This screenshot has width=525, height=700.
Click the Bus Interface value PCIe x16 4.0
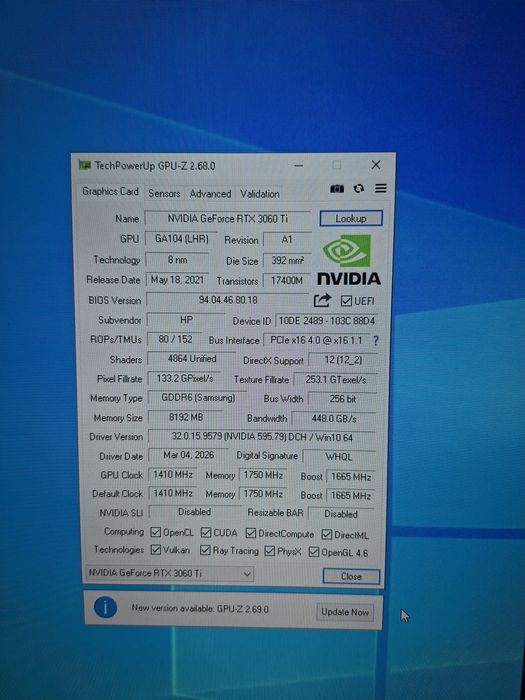tap(317, 340)
